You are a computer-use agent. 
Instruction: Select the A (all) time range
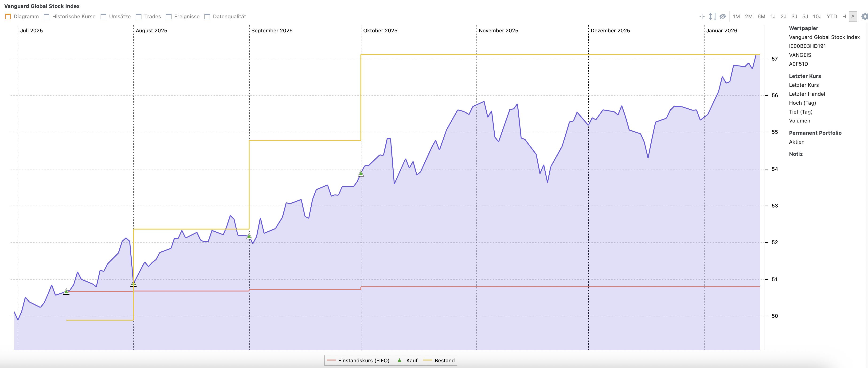853,16
